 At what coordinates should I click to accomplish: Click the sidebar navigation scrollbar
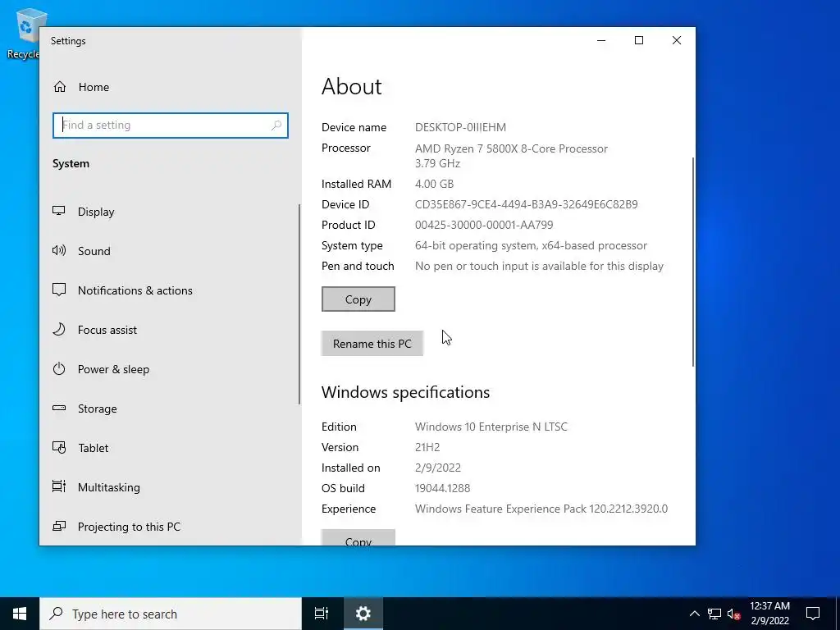tap(299, 304)
